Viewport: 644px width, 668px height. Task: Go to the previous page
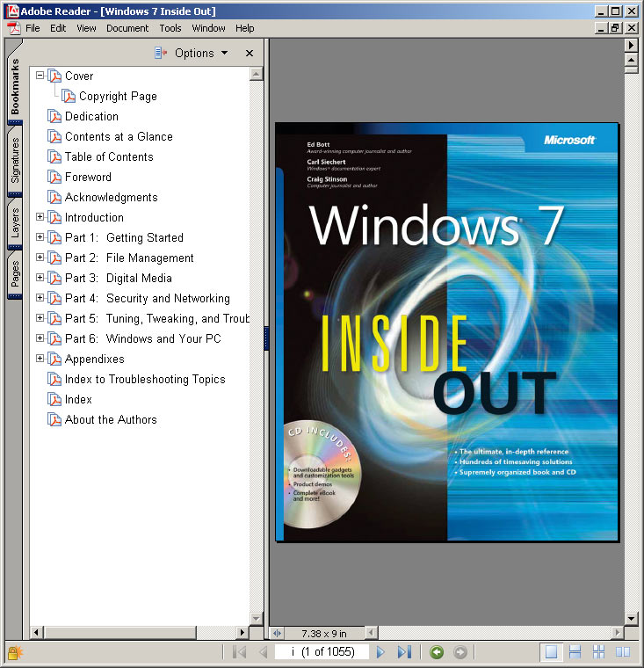[264, 652]
